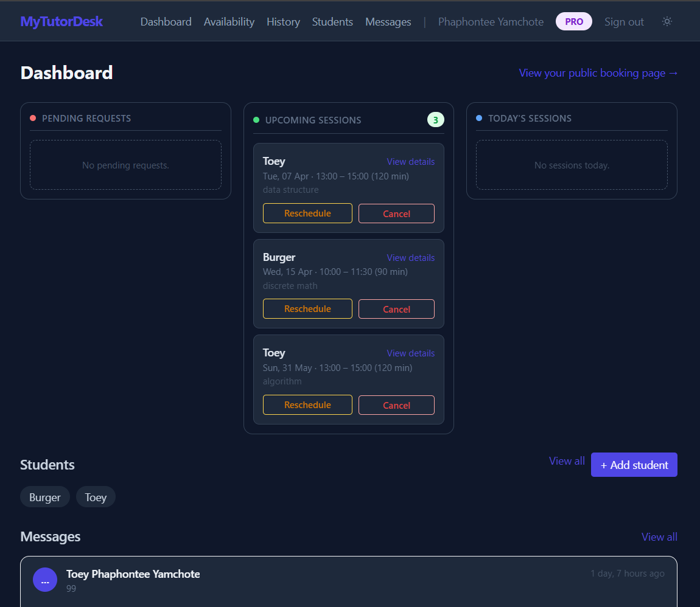Click the red Pending Requests status dot
This screenshot has width=700, height=607.
pos(33,118)
